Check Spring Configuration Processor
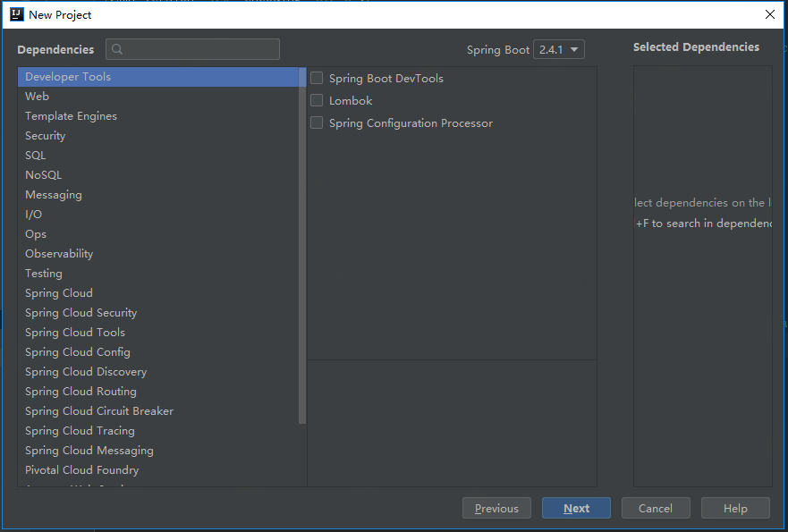This screenshot has height=532, width=788. coord(317,122)
